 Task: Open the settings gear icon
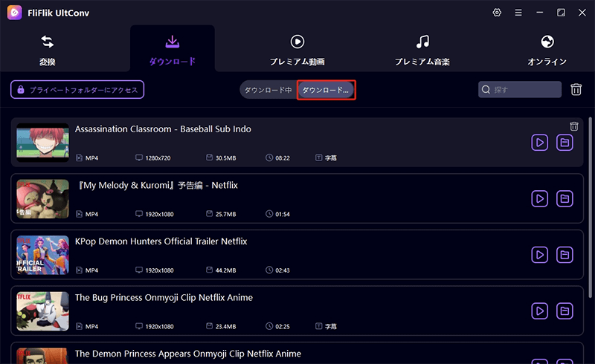pos(497,13)
